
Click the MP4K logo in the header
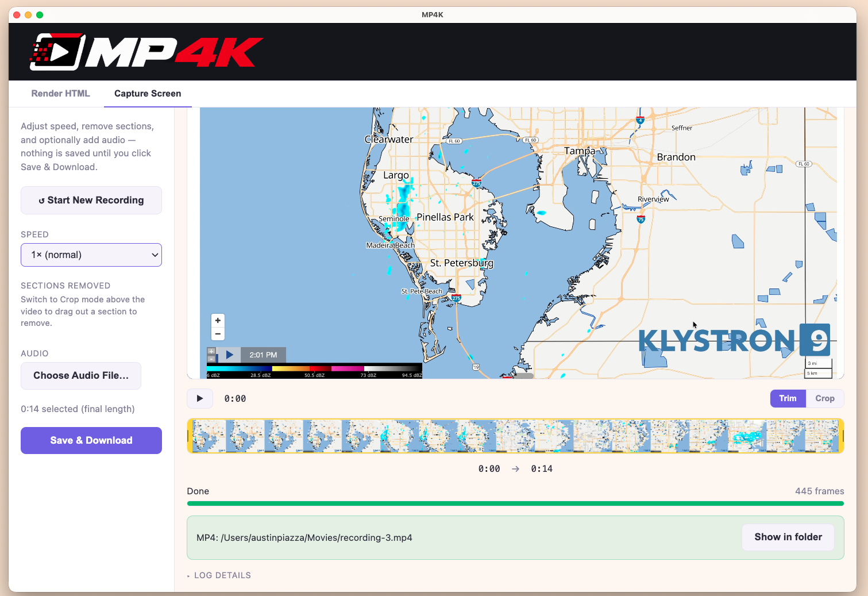pos(146,52)
